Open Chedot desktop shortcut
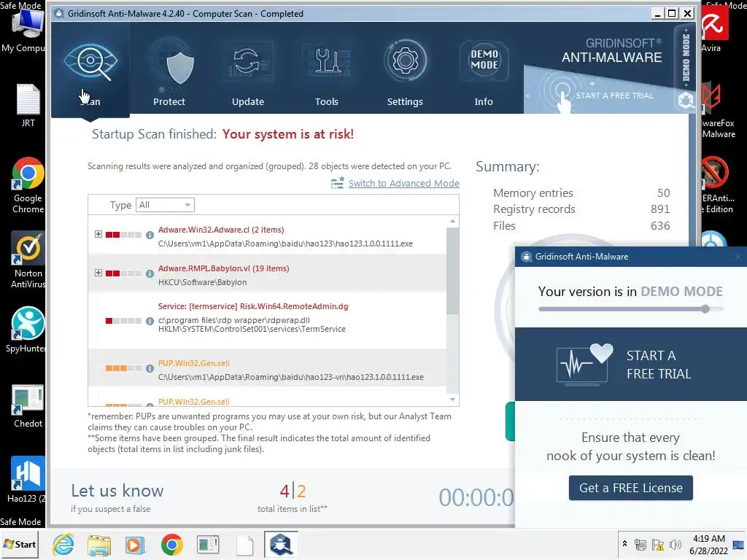Image resolution: width=747 pixels, height=560 pixels. (28, 406)
